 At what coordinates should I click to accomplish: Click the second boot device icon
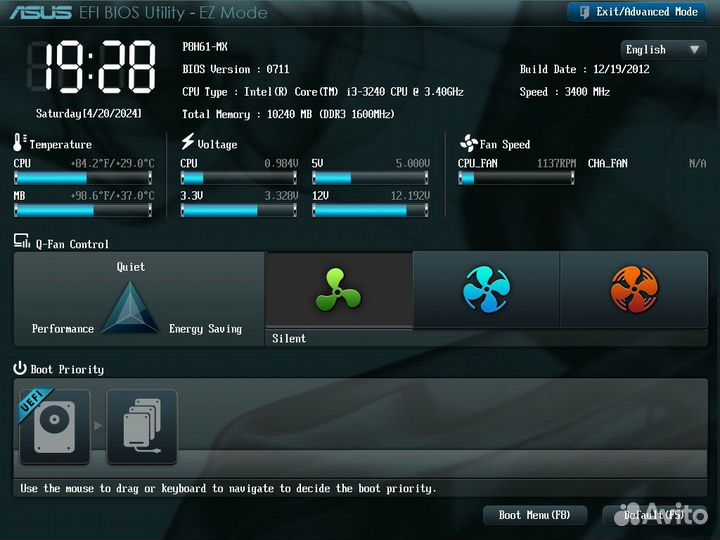point(141,426)
